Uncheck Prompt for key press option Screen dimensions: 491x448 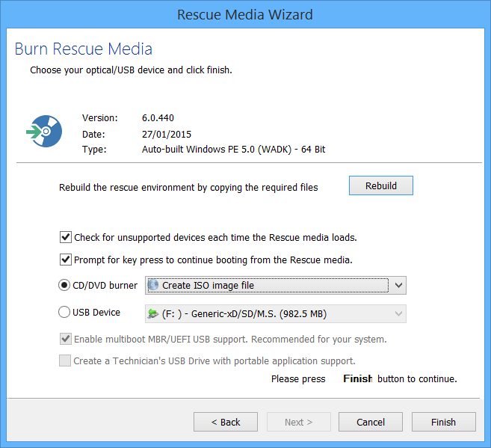(x=65, y=260)
